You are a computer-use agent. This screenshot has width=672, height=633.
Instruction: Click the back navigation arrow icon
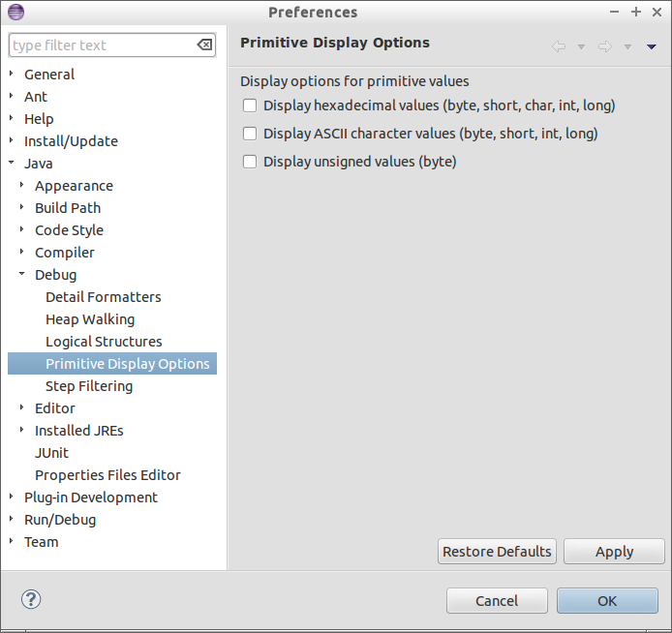click(559, 46)
